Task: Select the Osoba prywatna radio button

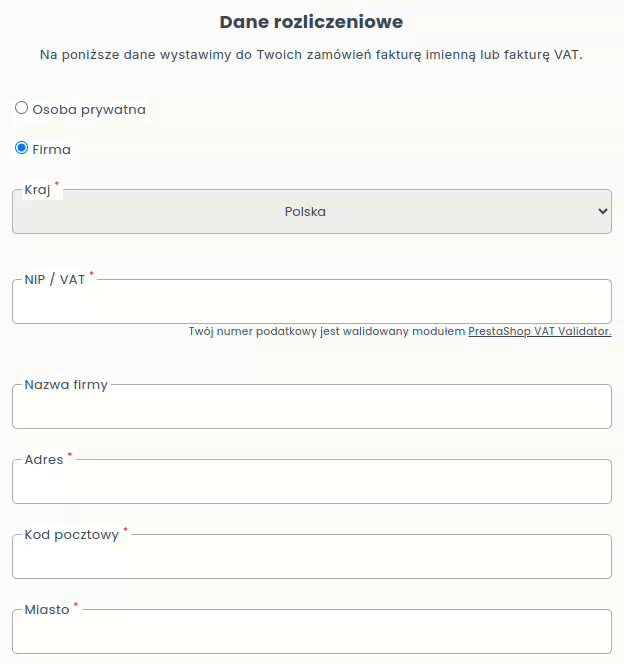Action: pyautogui.click(x=21, y=108)
